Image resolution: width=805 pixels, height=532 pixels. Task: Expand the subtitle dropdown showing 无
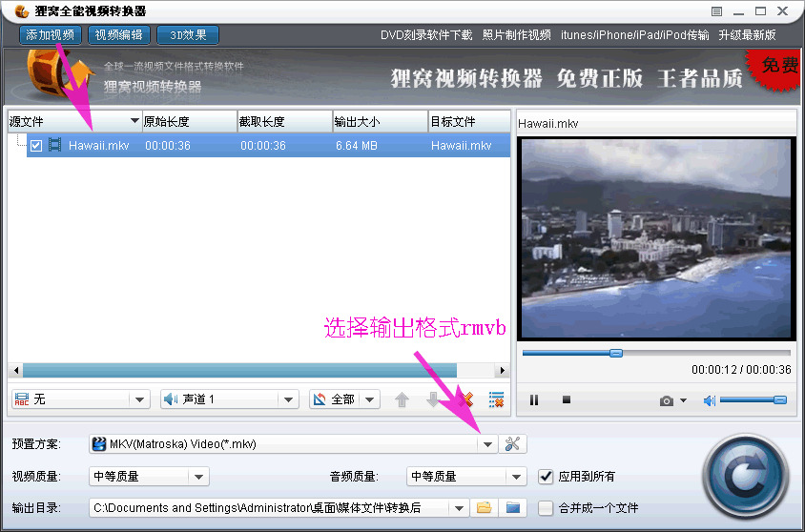139,399
